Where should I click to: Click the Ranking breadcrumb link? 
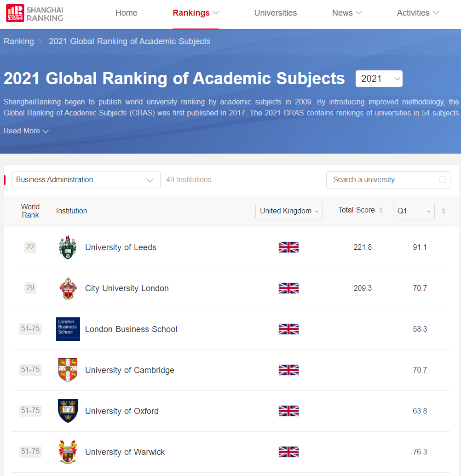pos(19,41)
